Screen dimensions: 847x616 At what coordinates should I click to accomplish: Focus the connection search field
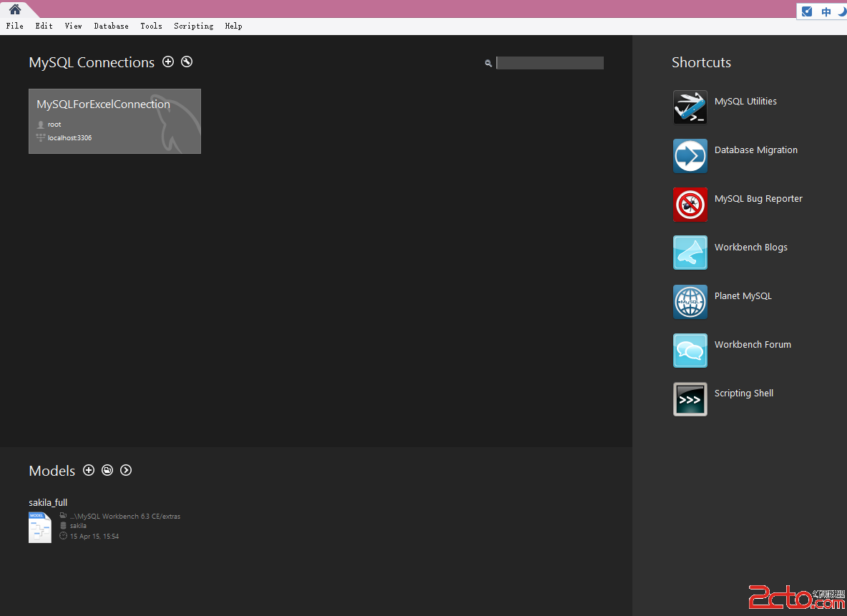[550, 63]
